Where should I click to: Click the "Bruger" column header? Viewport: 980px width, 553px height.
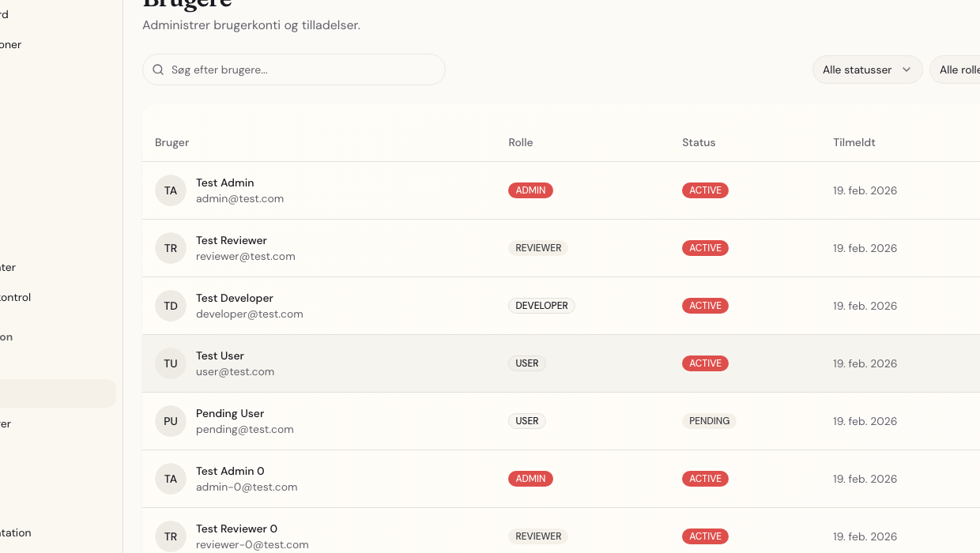point(171,143)
